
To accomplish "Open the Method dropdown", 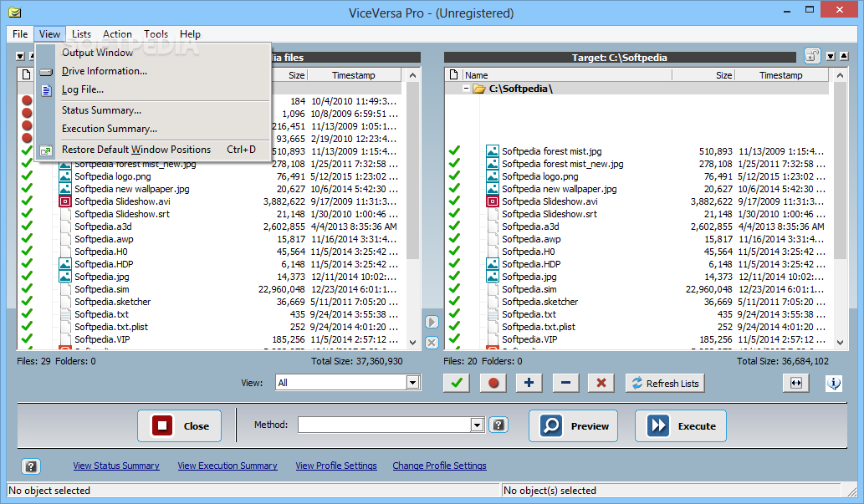I will click(x=478, y=425).
